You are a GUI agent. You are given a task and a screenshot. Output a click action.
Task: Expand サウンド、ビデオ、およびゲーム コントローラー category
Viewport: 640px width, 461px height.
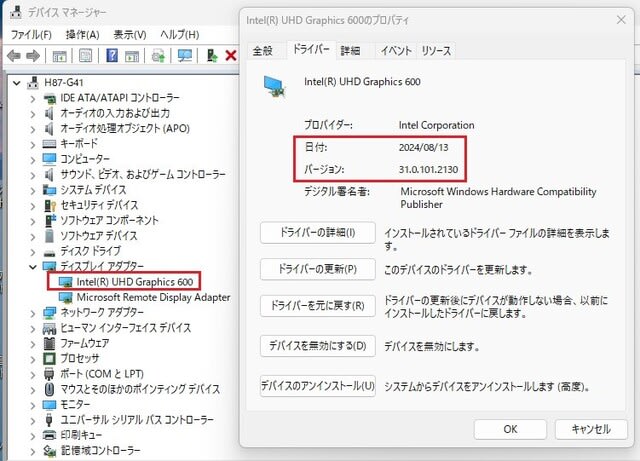[33, 175]
